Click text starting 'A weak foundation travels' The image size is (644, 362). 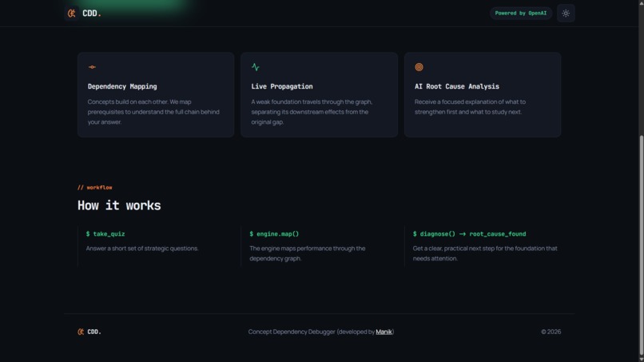click(312, 112)
